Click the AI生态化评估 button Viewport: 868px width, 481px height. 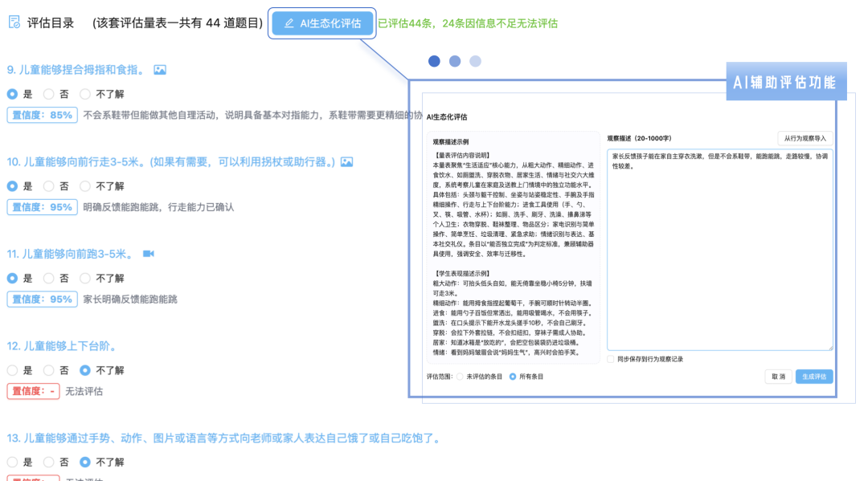pyautogui.click(x=322, y=23)
